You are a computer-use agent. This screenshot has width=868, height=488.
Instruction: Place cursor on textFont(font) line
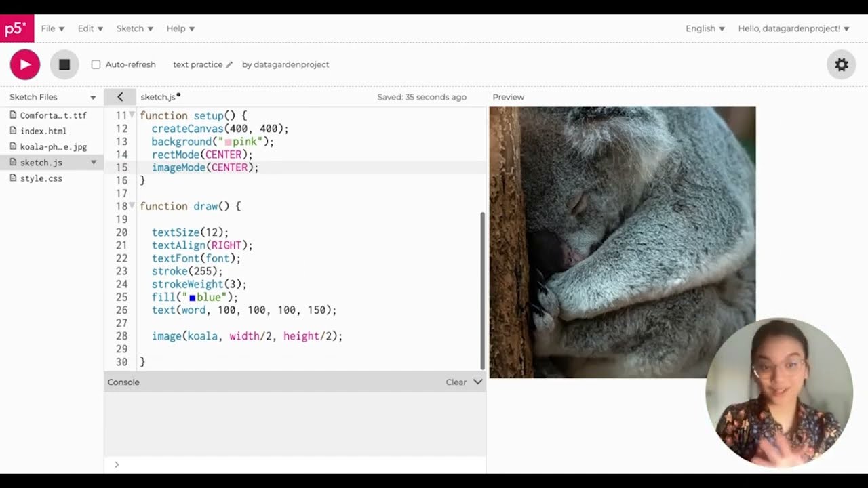[196, 258]
